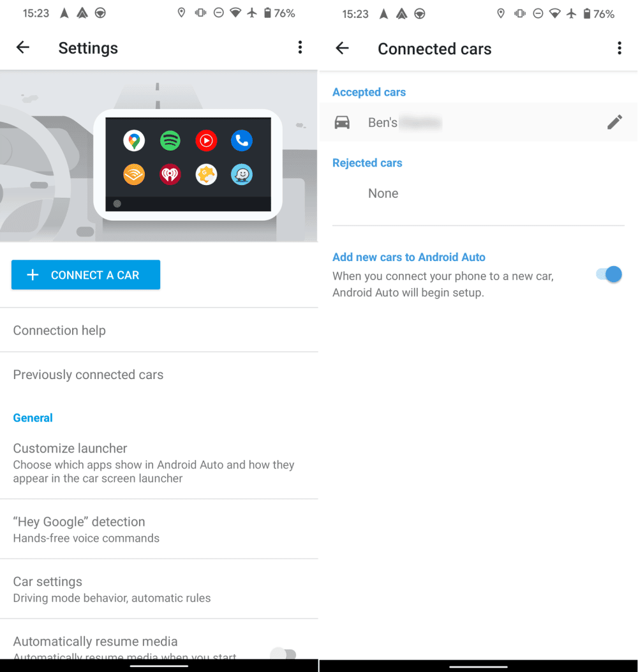Tap the YouTube icon on the screen mockup
The width and height of the screenshot is (638, 672).
click(205, 141)
